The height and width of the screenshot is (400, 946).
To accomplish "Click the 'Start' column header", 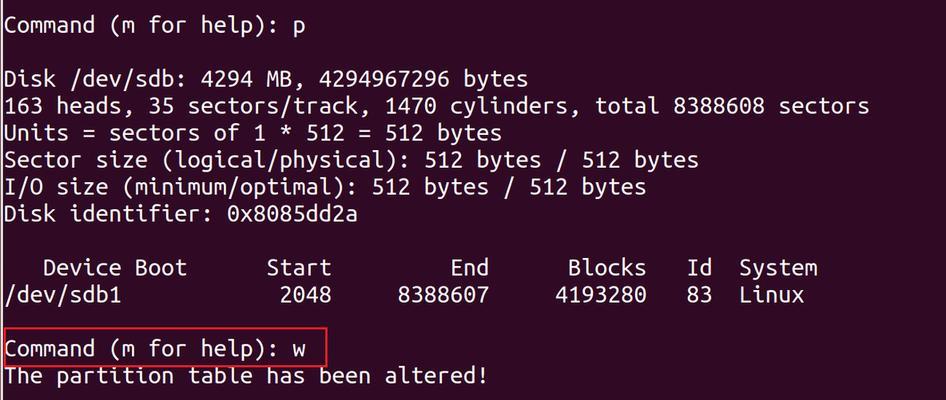I will tap(299, 267).
